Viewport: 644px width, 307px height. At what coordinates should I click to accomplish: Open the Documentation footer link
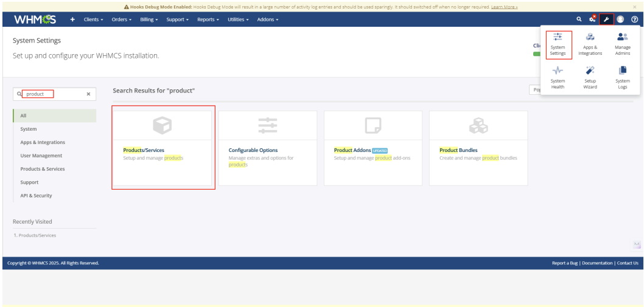597,263
